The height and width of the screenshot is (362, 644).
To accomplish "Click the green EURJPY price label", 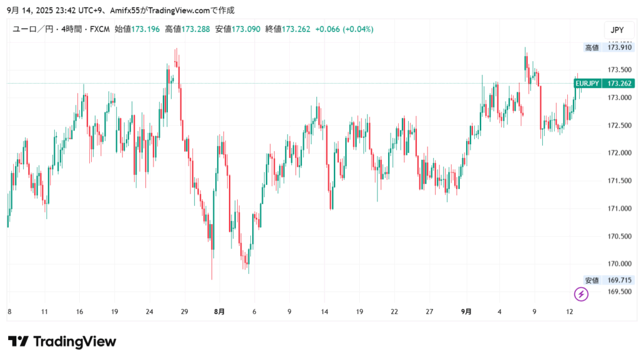I will [587, 83].
